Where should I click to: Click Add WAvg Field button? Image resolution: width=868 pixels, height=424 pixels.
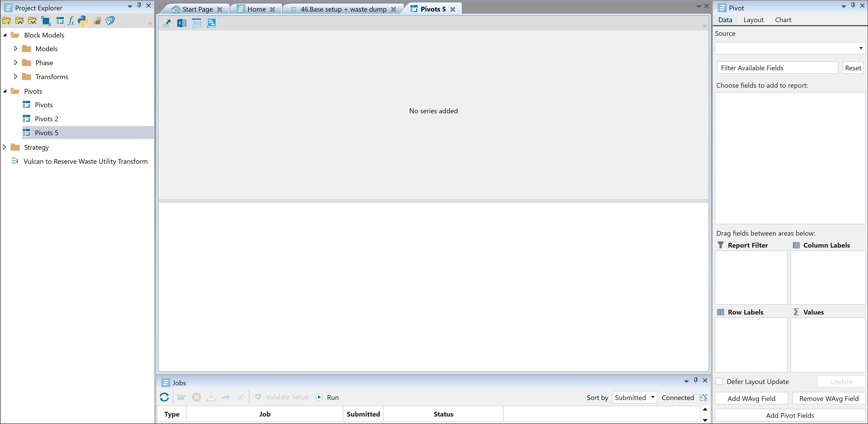pyautogui.click(x=751, y=398)
